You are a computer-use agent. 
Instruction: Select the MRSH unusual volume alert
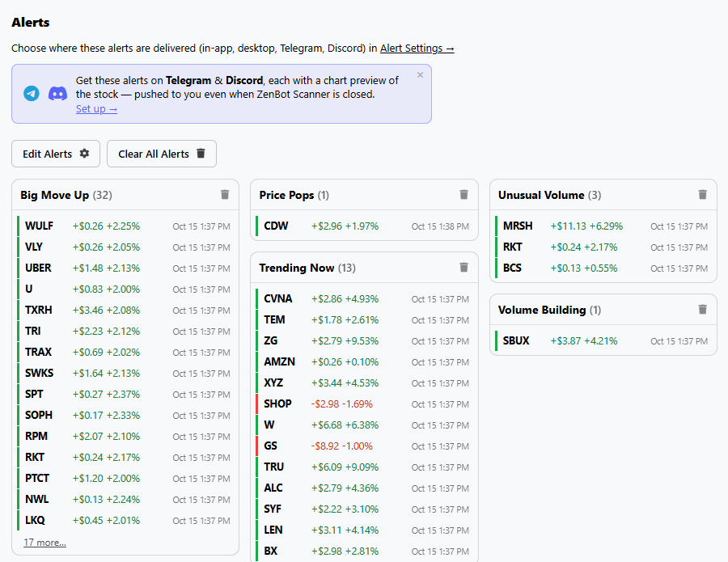[x=603, y=226]
